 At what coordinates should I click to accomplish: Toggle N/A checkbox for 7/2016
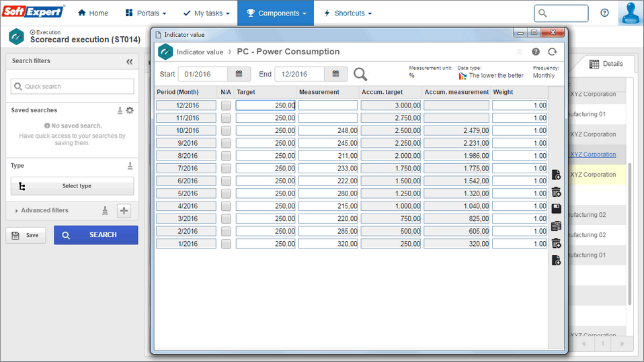(226, 169)
